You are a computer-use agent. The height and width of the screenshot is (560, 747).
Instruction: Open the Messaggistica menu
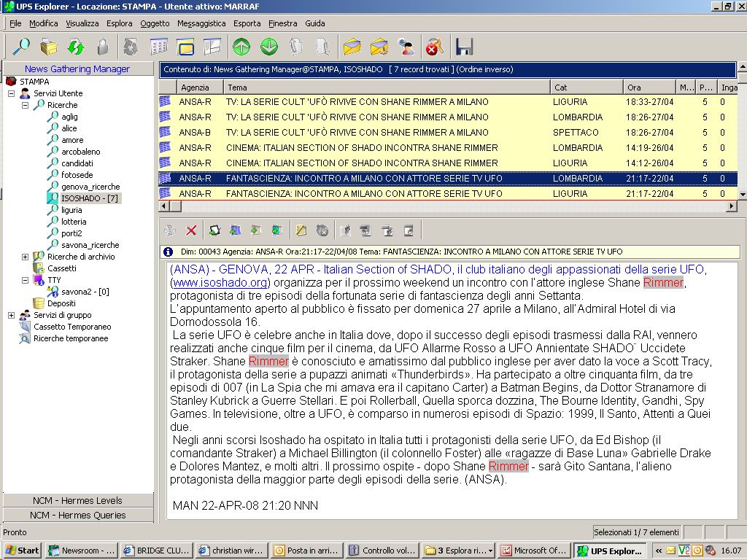[201, 23]
